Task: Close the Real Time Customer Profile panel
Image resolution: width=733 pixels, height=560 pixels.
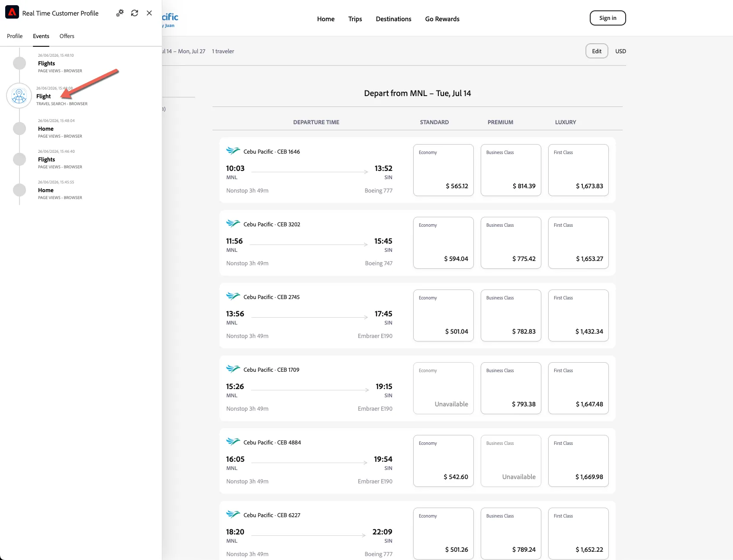Action: pos(149,13)
